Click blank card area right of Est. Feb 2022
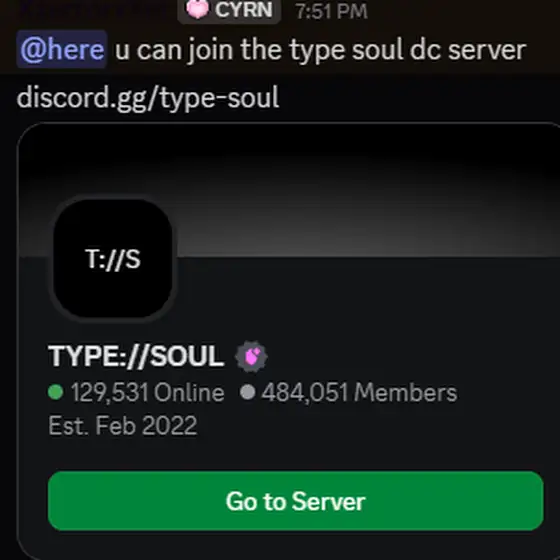 click(375, 425)
